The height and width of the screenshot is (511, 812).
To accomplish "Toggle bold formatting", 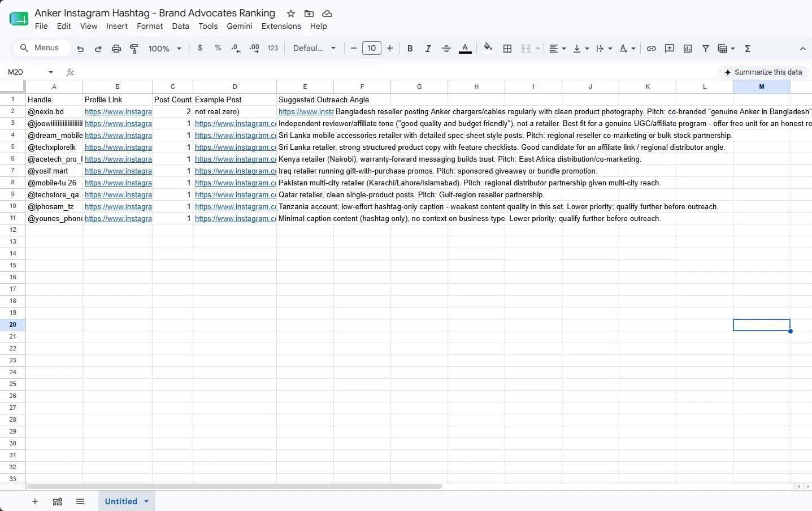I will (410, 49).
